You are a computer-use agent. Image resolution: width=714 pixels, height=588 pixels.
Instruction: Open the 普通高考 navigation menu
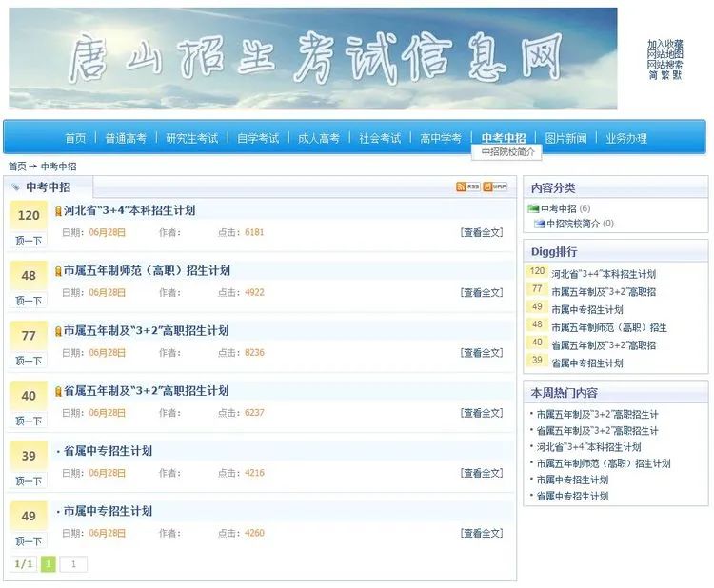(126, 138)
